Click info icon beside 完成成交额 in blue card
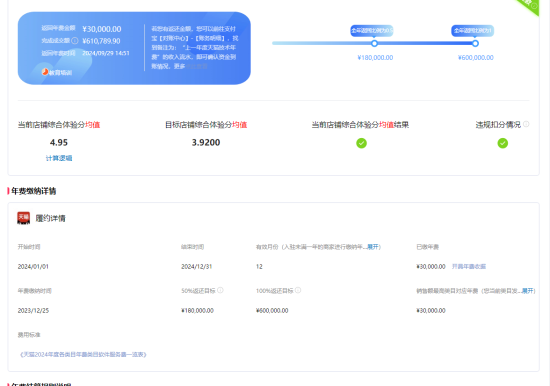The height and width of the screenshot is (386, 550). (75, 41)
